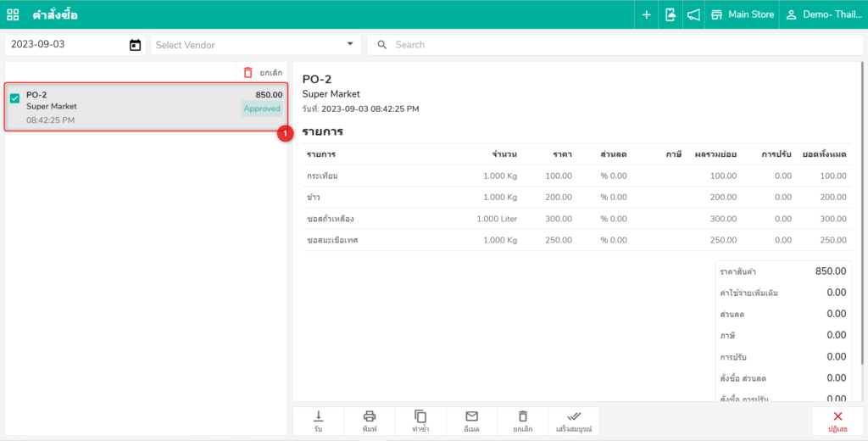This screenshot has height=441, width=868.
Task: Open calendar picker for date 2023-09-03
Action: (x=135, y=45)
